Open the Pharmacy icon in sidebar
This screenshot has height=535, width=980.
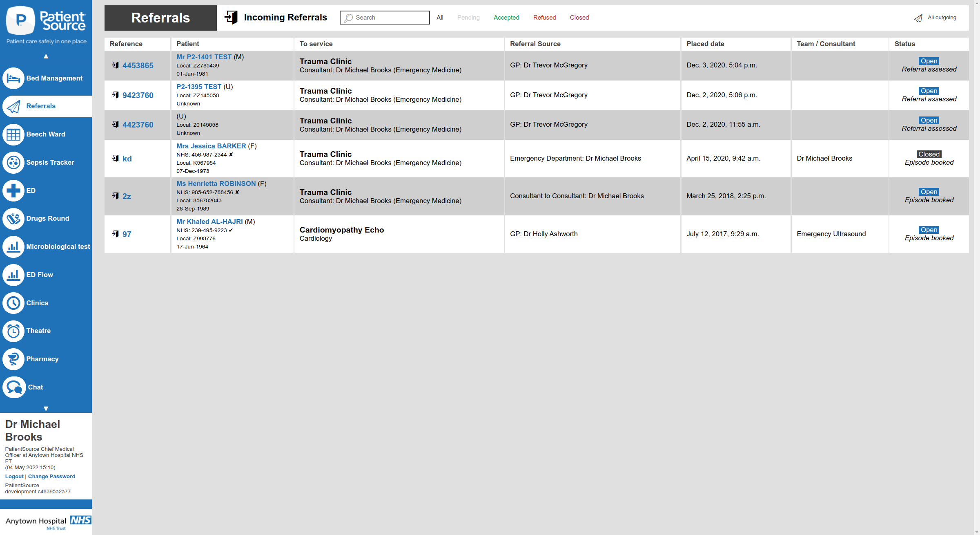coord(13,359)
